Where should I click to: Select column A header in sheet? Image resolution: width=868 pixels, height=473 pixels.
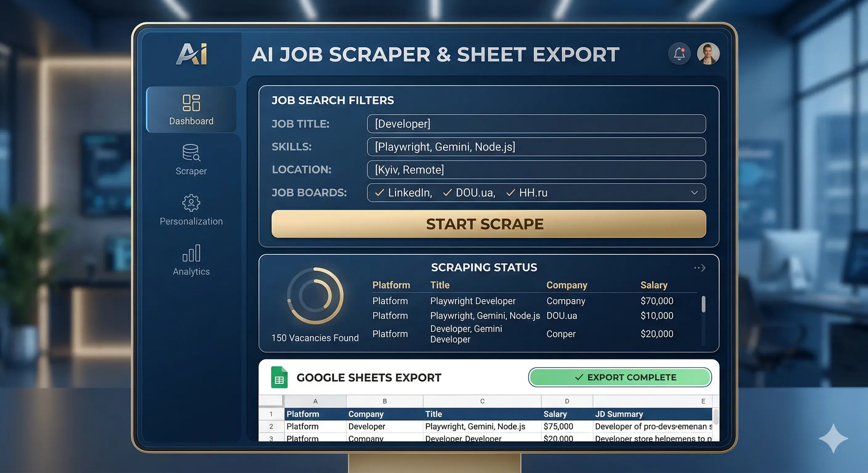(x=315, y=401)
